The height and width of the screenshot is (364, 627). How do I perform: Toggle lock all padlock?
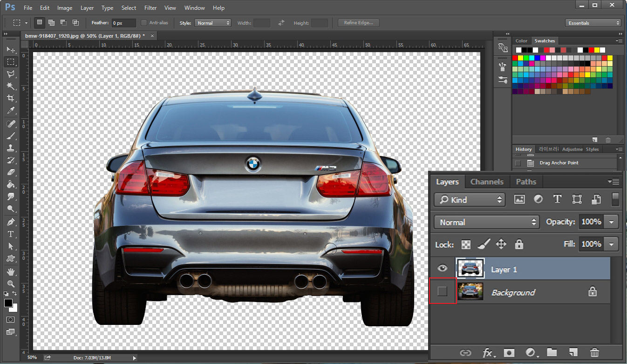pos(519,244)
